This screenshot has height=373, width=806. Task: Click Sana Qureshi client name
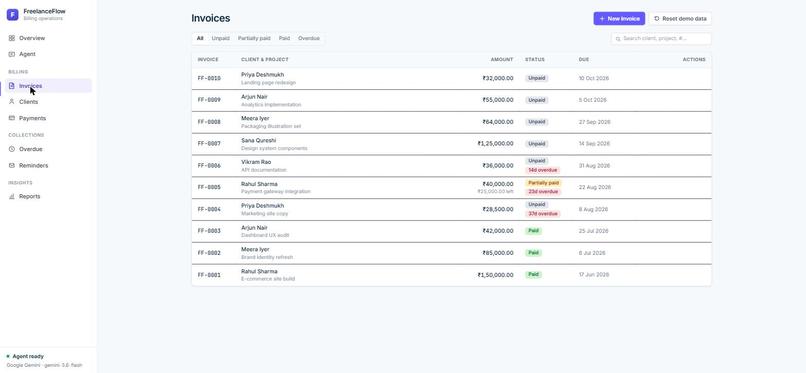click(x=259, y=140)
